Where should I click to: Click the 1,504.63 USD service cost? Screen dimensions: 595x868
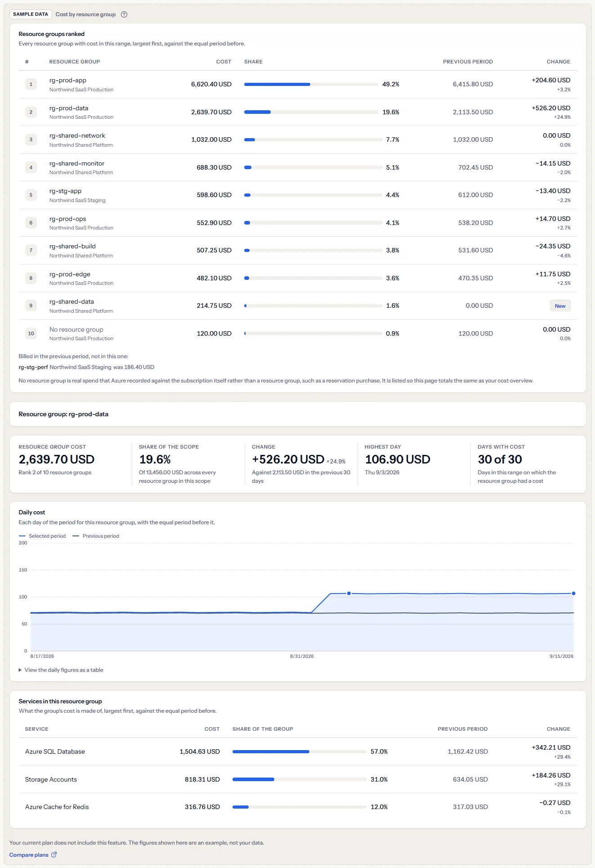pyautogui.click(x=200, y=751)
